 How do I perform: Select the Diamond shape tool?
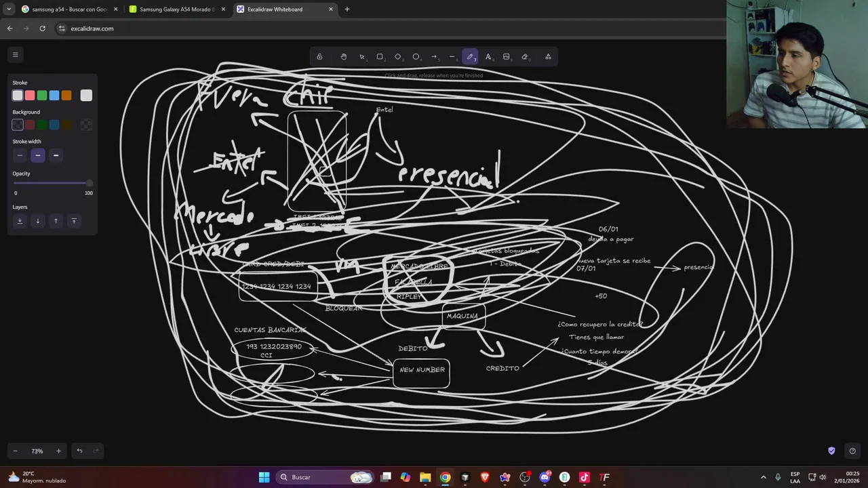[398, 57]
